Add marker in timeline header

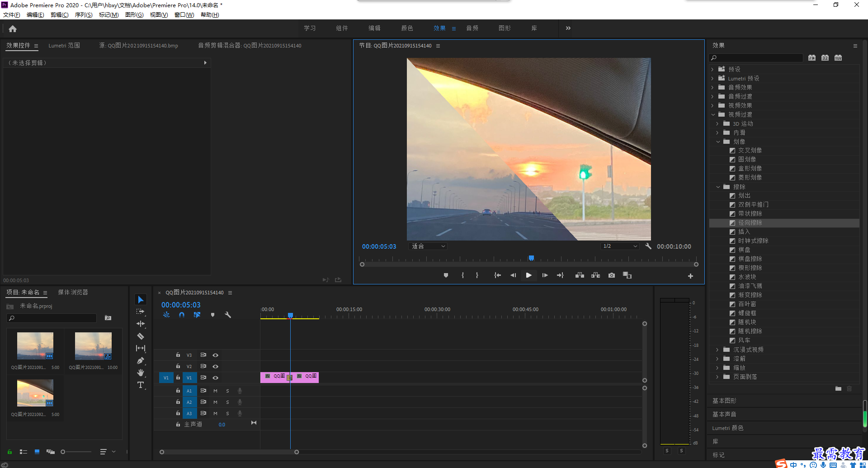[x=212, y=315]
